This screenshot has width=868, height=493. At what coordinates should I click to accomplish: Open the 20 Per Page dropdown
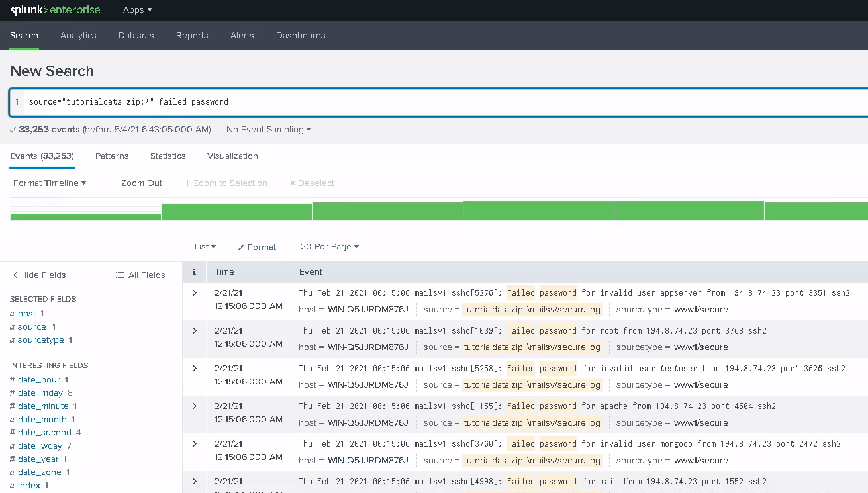pyautogui.click(x=329, y=247)
